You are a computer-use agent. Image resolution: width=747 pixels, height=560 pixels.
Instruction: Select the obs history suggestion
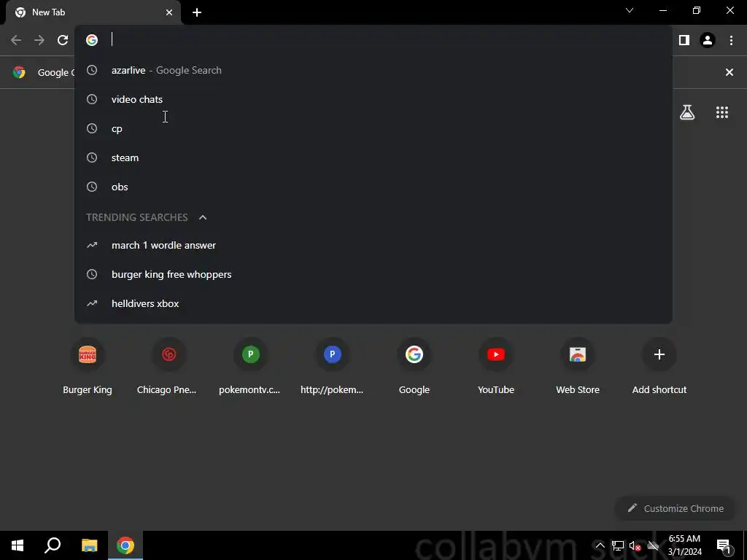(373, 187)
